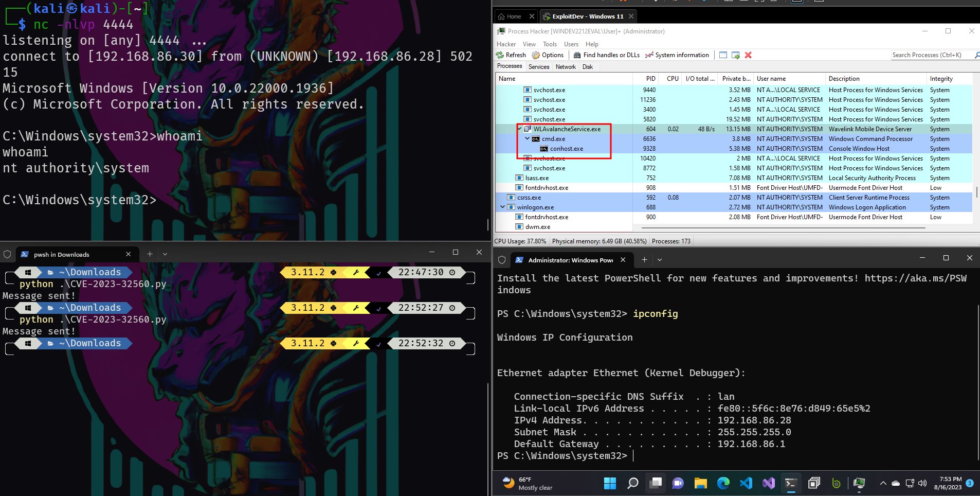Focus the Search Processes field
Image resolution: width=980 pixels, height=496 pixels.
pos(932,55)
